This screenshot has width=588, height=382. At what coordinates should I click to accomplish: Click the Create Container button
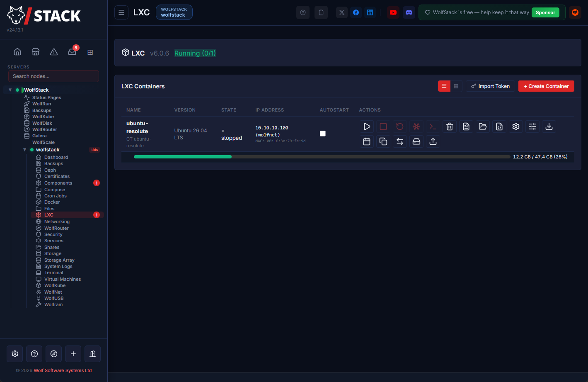(x=546, y=86)
